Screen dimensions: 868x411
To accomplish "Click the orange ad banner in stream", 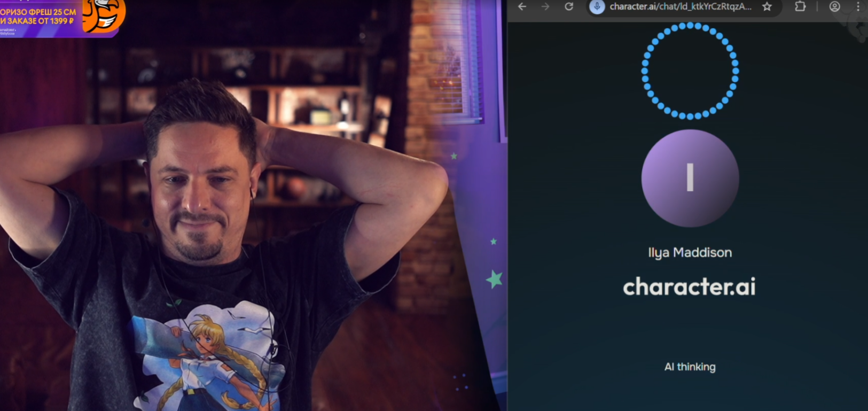I will point(62,19).
